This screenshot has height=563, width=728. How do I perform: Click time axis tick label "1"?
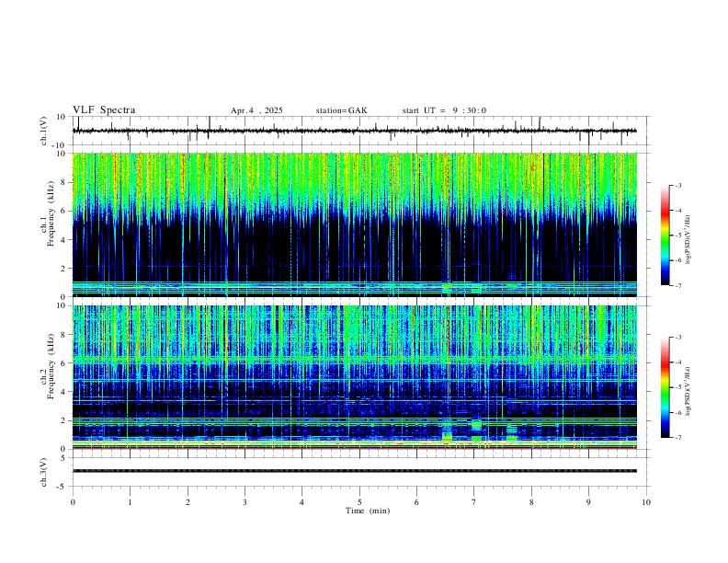point(130,502)
